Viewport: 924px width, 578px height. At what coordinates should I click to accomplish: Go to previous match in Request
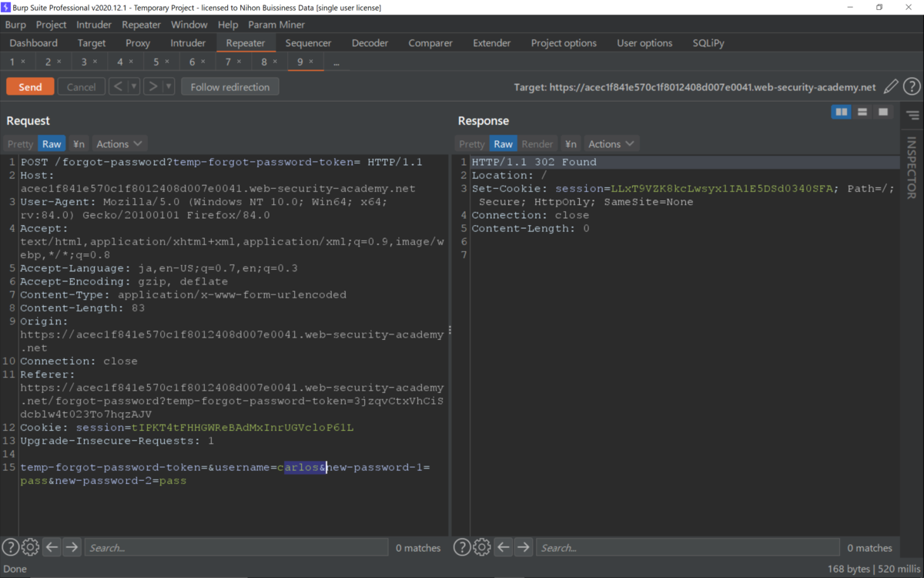click(x=52, y=547)
